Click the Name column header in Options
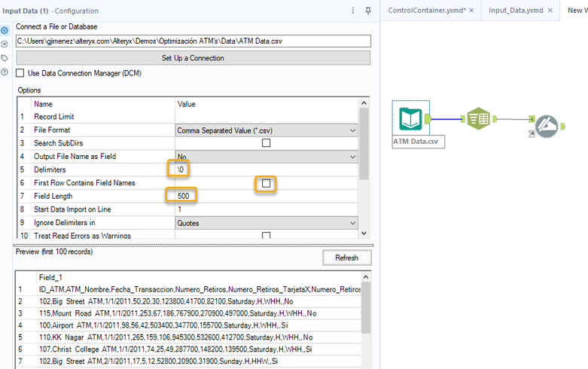 click(x=43, y=104)
